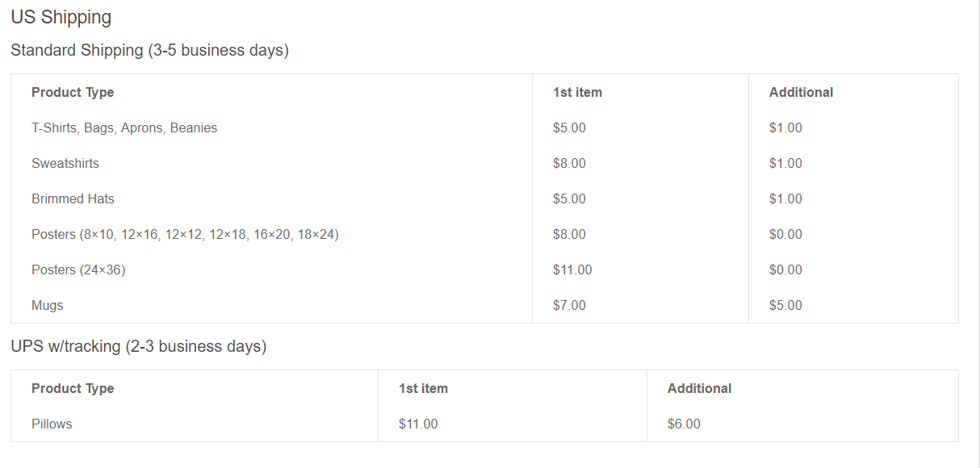Click "Additional" header in UPS w/tracking table
Image resolution: width=980 pixels, height=468 pixels.
tap(699, 388)
